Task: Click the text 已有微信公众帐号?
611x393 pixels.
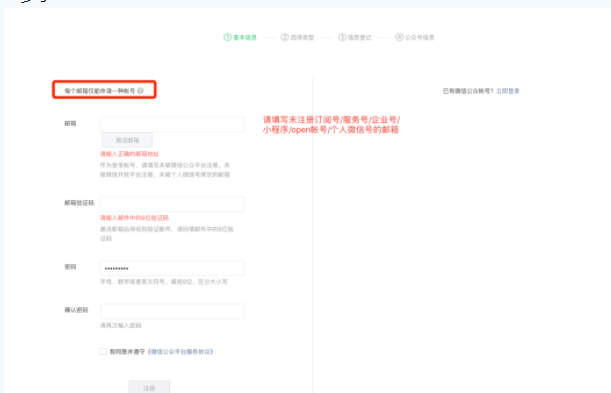Action: 468,91
